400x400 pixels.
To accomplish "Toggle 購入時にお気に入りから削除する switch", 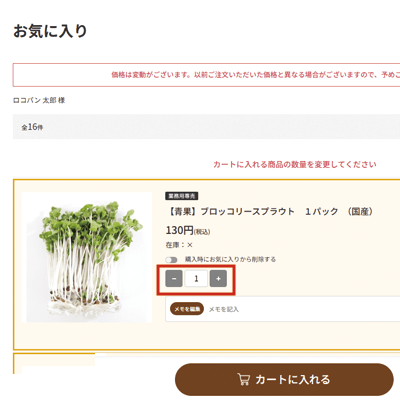I will pos(171,260).
